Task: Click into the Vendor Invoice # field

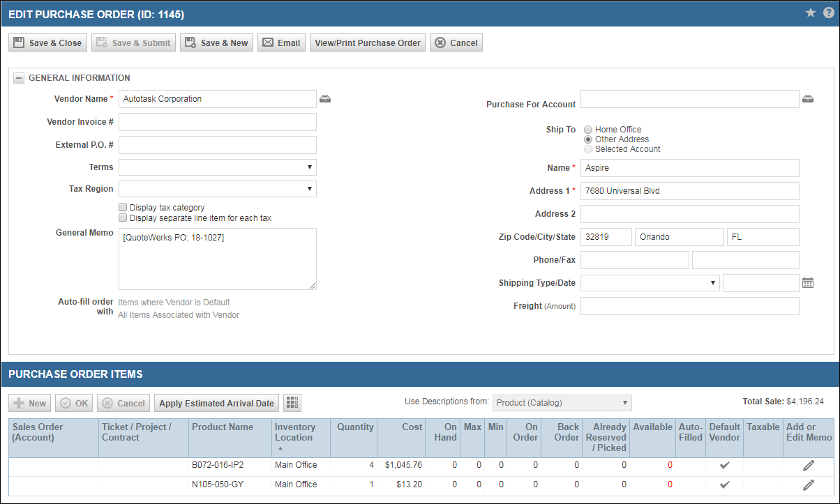Action: point(218,122)
